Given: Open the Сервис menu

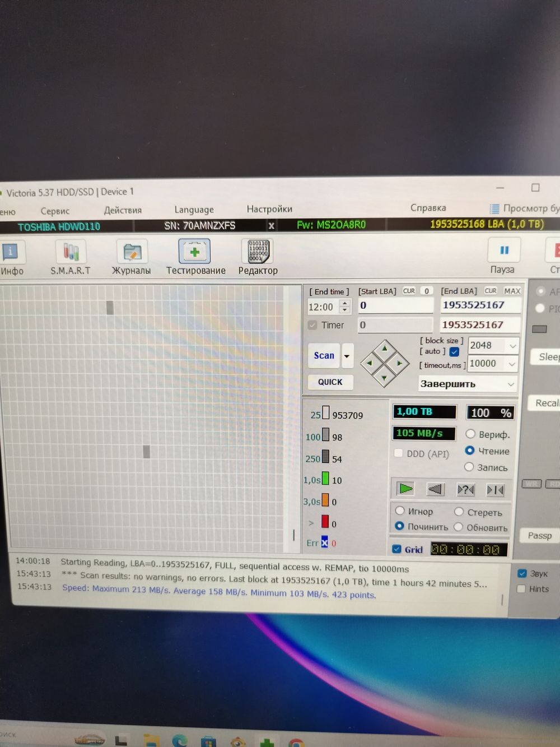Looking at the screenshot, I should click(x=55, y=211).
